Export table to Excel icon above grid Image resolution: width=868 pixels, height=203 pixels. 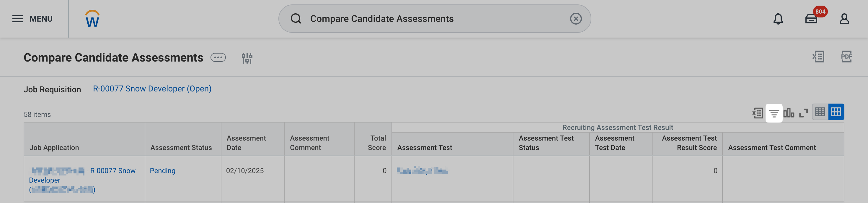click(758, 113)
